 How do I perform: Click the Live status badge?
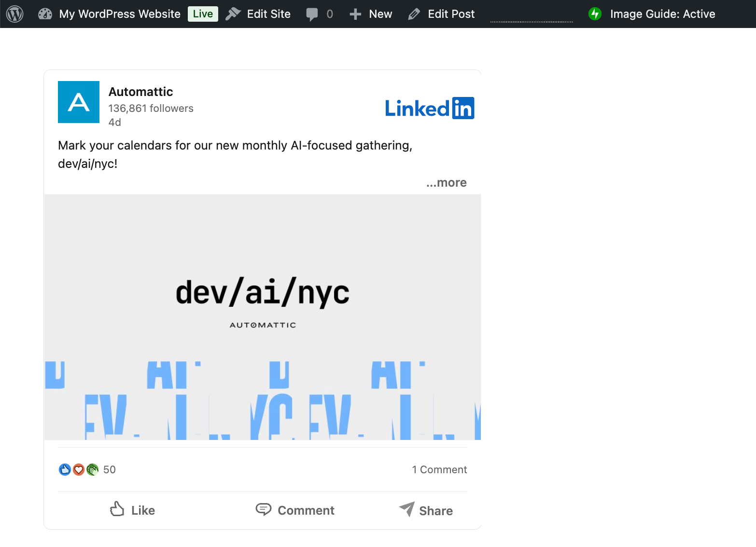click(202, 14)
